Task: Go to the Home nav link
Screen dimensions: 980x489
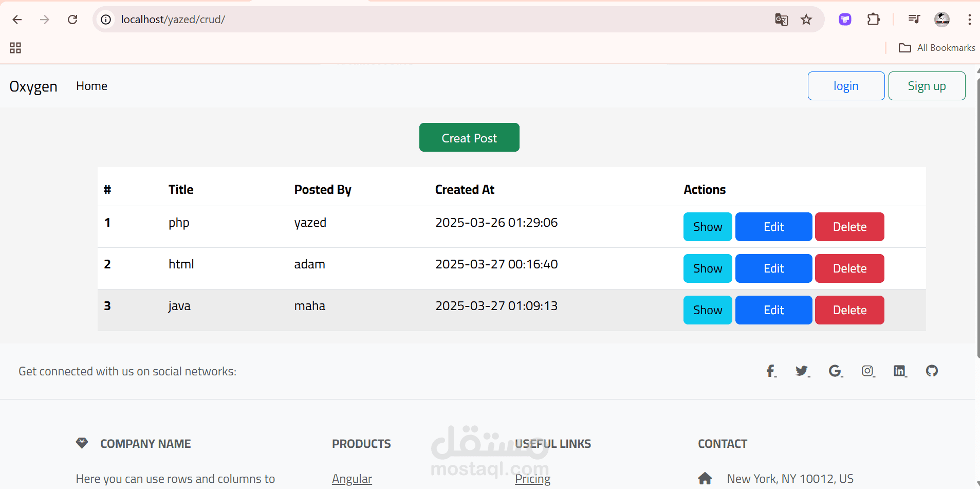Action: click(91, 86)
